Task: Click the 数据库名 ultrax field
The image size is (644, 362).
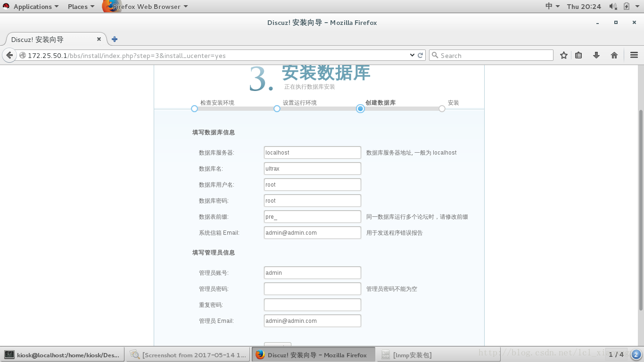Action: pyautogui.click(x=313, y=168)
